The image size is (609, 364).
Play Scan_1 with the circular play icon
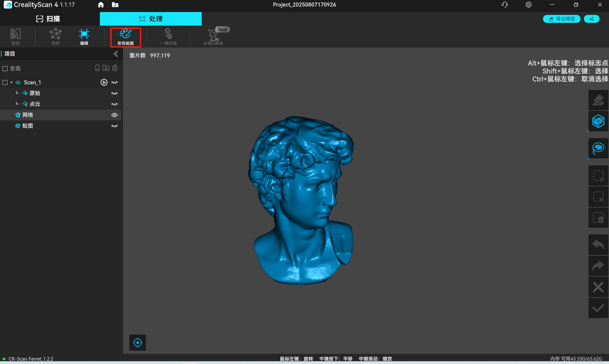[x=104, y=82]
